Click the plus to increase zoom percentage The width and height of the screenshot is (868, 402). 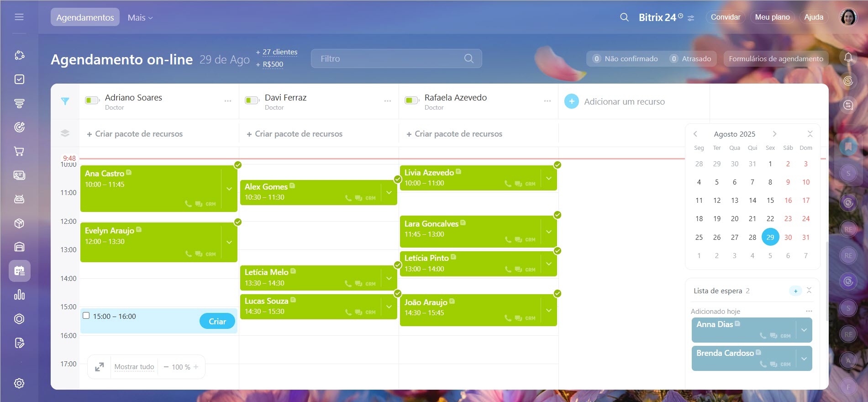pos(196,367)
